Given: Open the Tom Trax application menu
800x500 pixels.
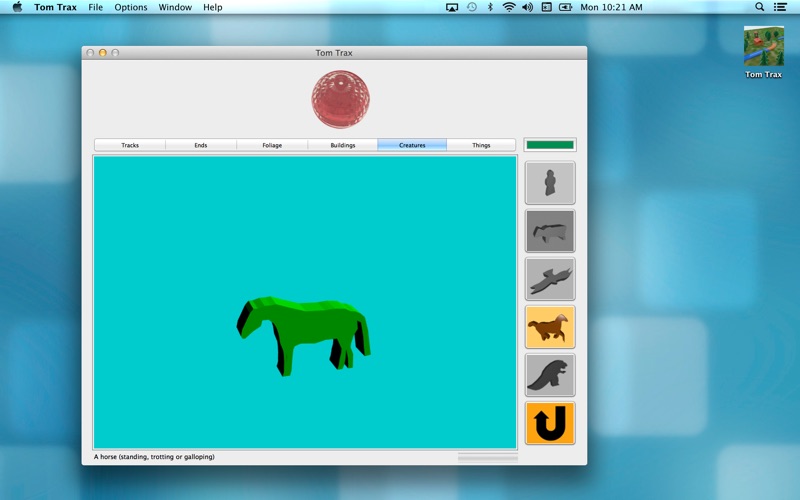Looking at the screenshot, I should tap(55, 7).
